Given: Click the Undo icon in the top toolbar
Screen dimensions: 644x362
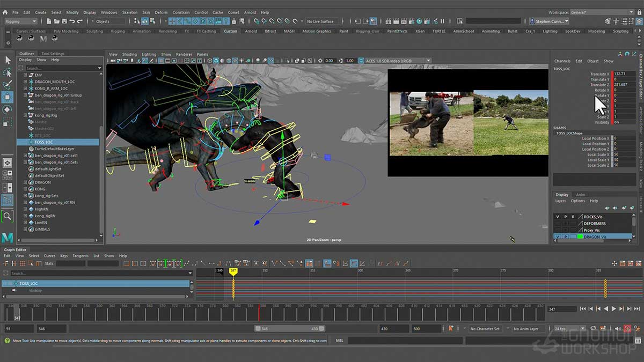Looking at the screenshot, I should (73, 21).
